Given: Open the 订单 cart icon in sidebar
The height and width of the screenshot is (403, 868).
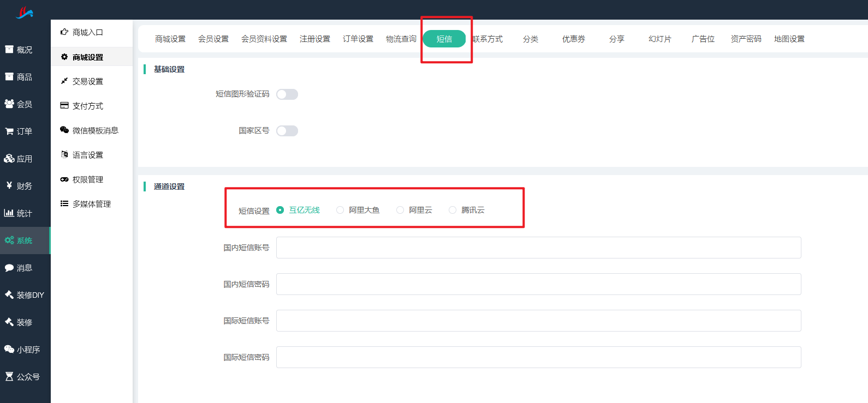Looking at the screenshot, I should pyautogui.click(x=9, y=131).
